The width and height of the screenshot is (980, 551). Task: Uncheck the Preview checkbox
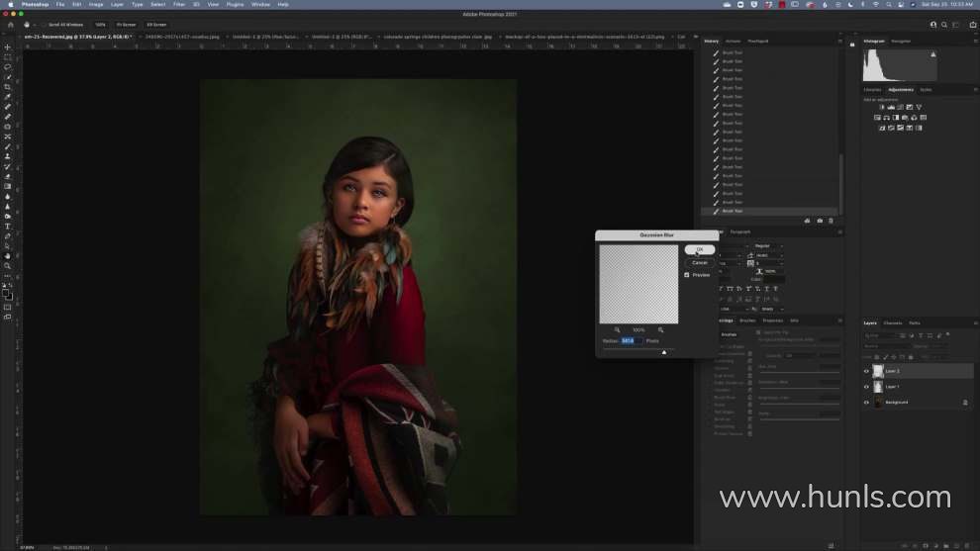point(687,275)
